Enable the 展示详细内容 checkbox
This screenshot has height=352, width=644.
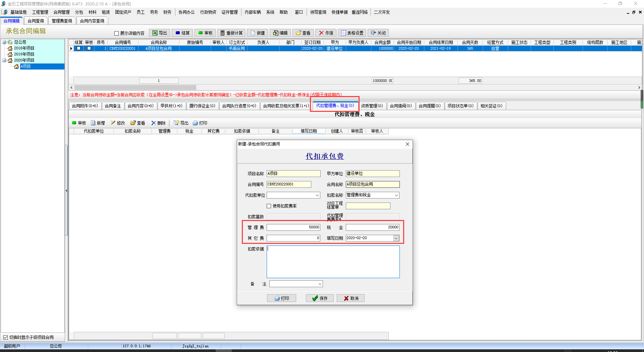(117, 33)
